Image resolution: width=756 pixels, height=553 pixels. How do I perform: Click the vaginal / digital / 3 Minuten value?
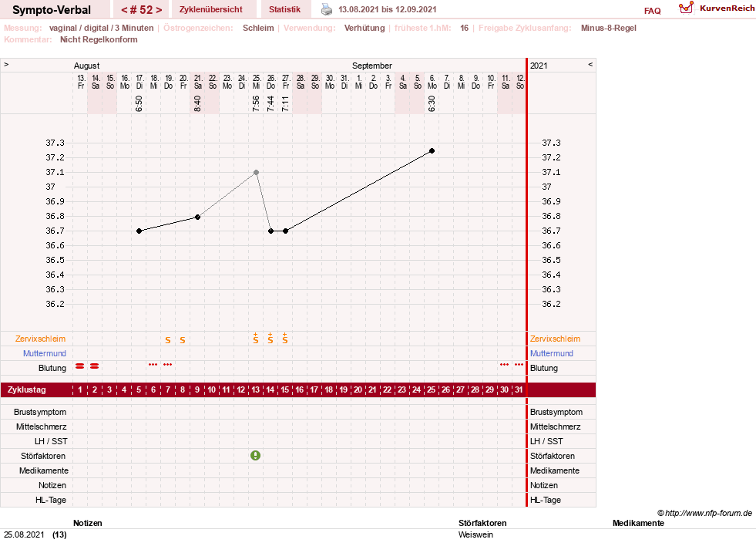(101, 28)
